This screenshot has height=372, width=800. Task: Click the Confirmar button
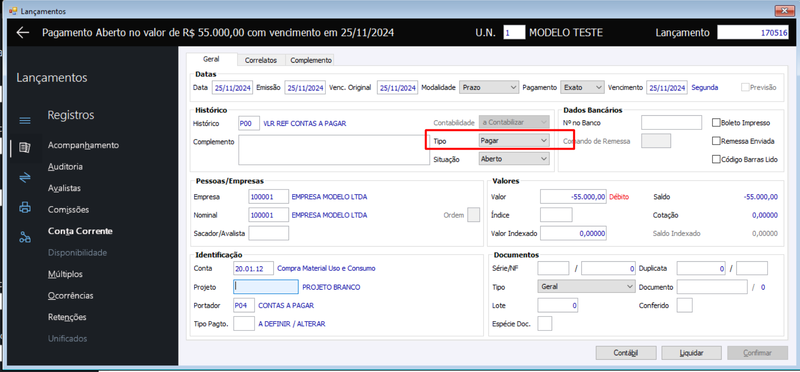(x=758, y=353)
